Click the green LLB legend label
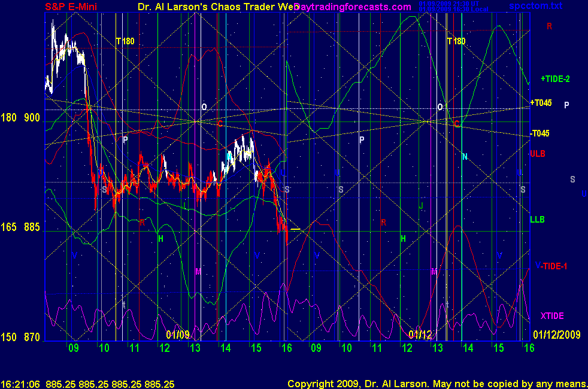The image size is (588, 389). pyautogui.click(x=537, y=220)
